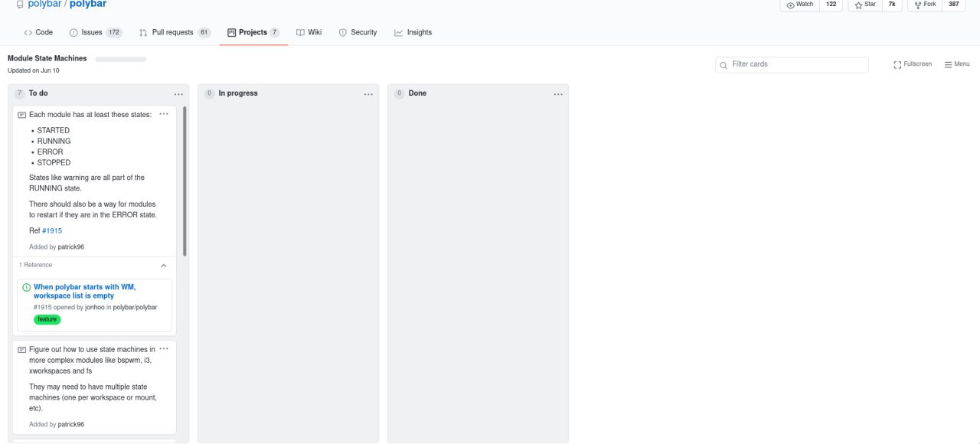Image resolution: width=980 pixels, height=444 pixels.
Task: Click the 'In progress' column title
Action: pyautogui.click(x=238, y=93)
